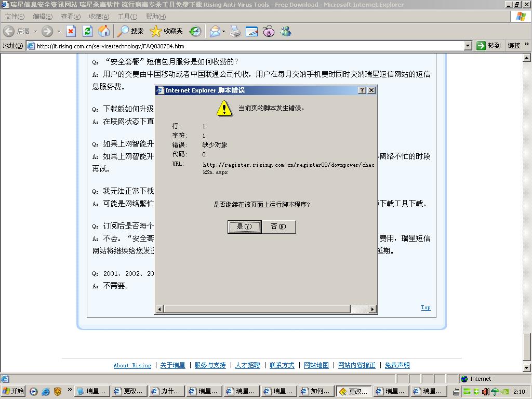Click the page scrollbar up arrow
The height and width of the screenshot is (399, 532).
527,58
